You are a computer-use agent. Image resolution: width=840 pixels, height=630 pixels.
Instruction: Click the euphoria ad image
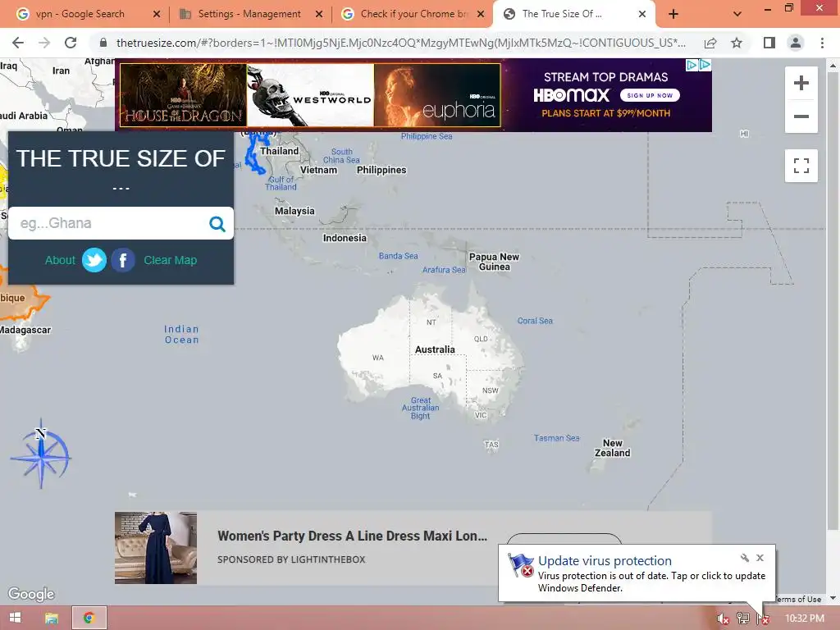coord(437,95)
